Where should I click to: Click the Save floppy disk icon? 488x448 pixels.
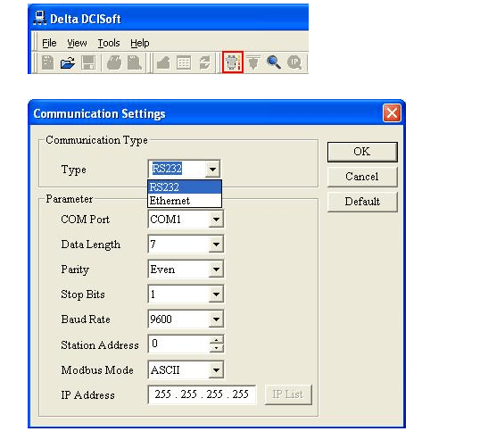point(88,62)
